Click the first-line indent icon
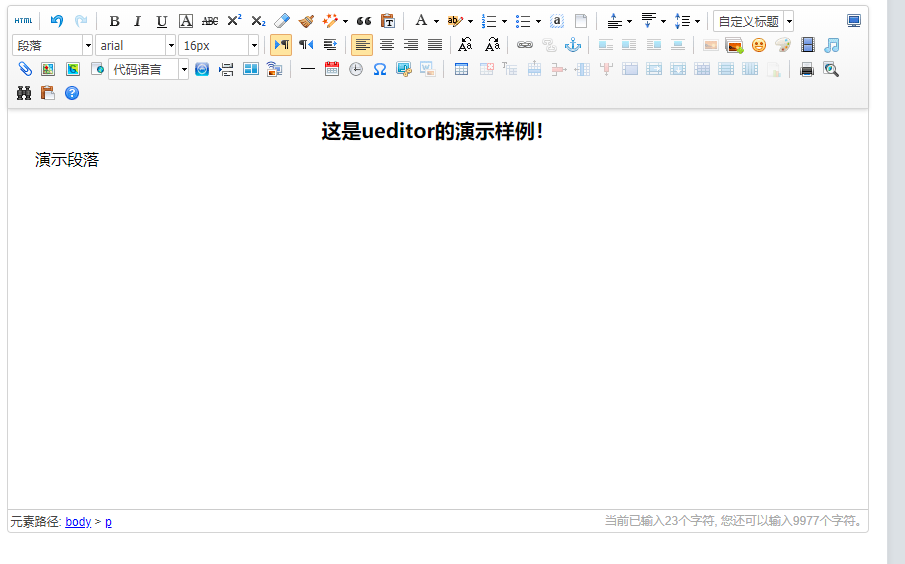This screenshot has height=564, width=905. (330, 45)
